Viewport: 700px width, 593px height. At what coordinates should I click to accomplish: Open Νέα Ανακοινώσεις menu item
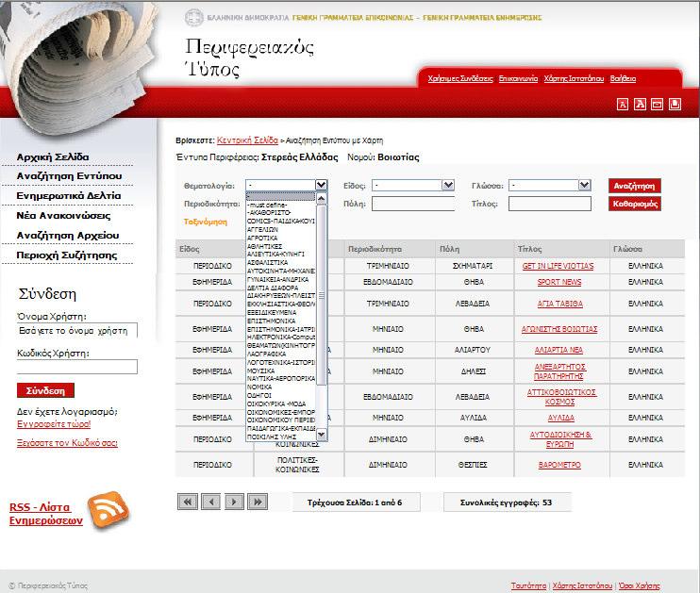(x=63, y=216)
